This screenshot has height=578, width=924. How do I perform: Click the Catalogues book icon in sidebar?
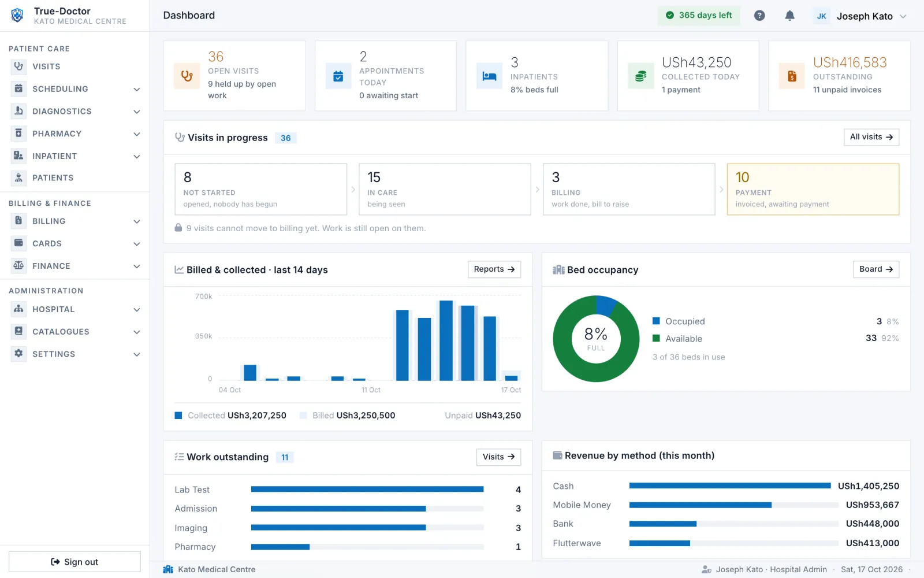(x=18, y=332)
